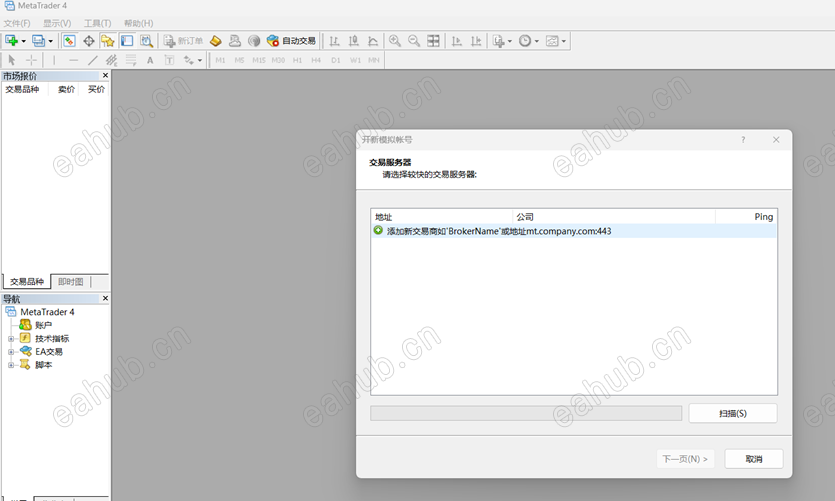
Task: Open the 帮助(H) menu
Action: [138, 23]
